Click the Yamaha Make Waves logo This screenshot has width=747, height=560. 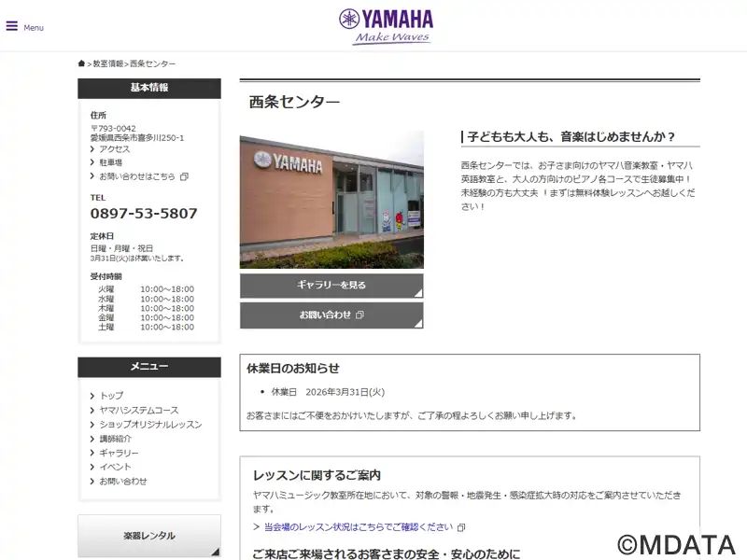click(x=387, y=27)
